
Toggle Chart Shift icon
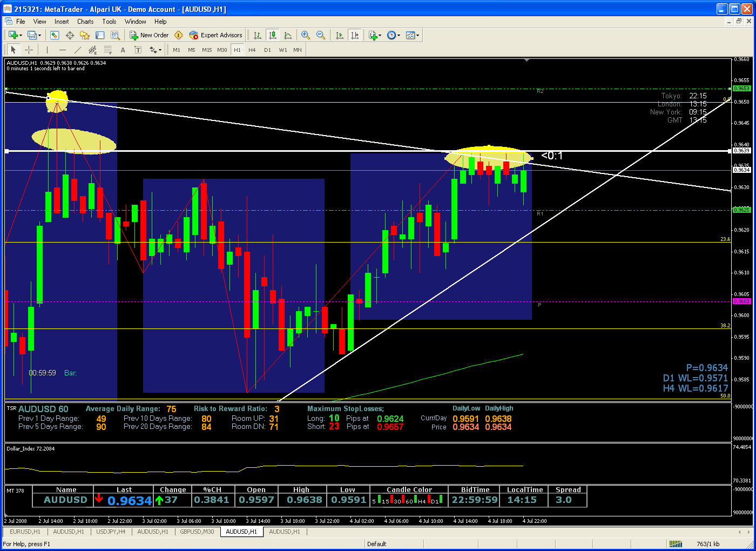click(x=354, y=35)
